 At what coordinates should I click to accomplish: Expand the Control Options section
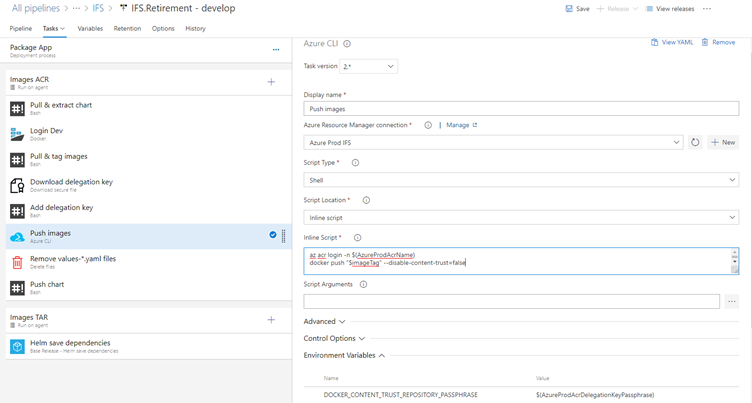334,338
